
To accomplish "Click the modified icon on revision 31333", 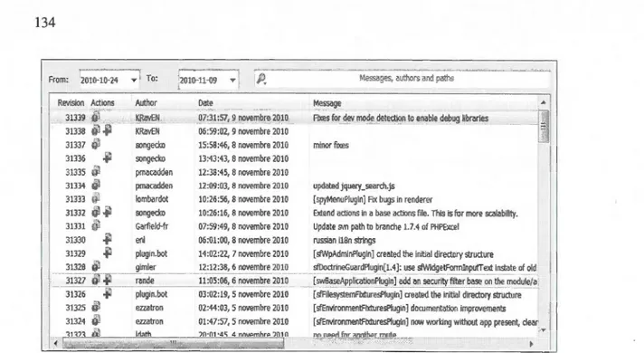I will pos(96,198).
